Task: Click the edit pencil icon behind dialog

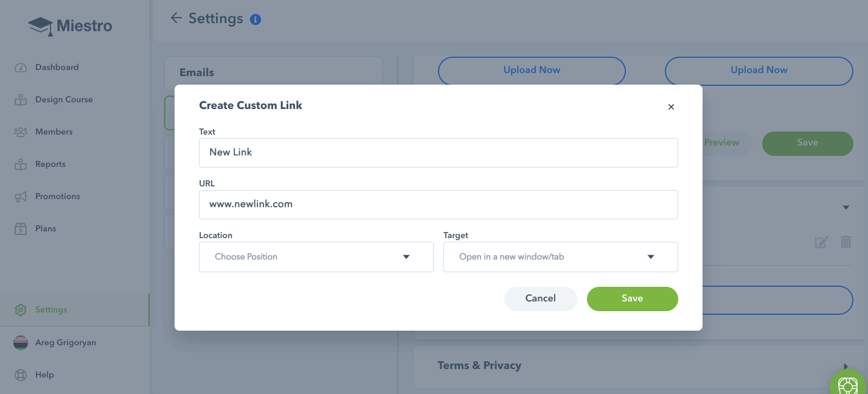Action: (x=821, y=242)
